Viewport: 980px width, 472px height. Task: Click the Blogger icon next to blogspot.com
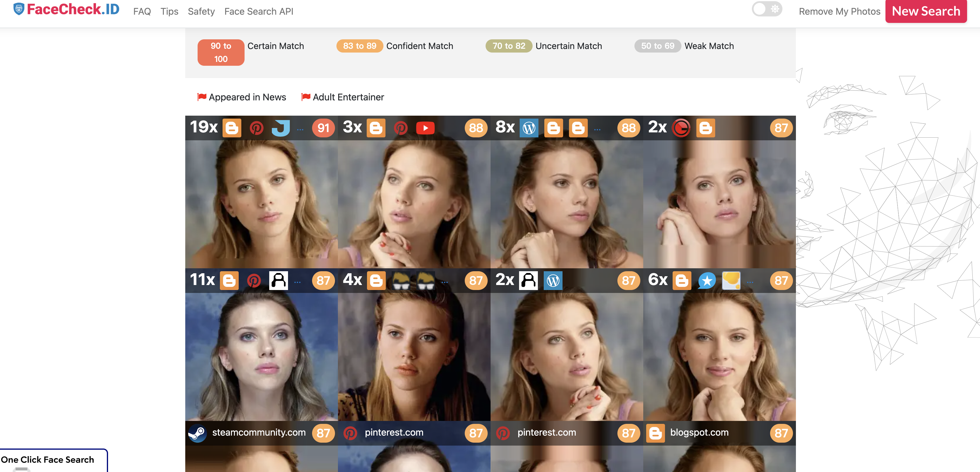click(x=655, y=433)
